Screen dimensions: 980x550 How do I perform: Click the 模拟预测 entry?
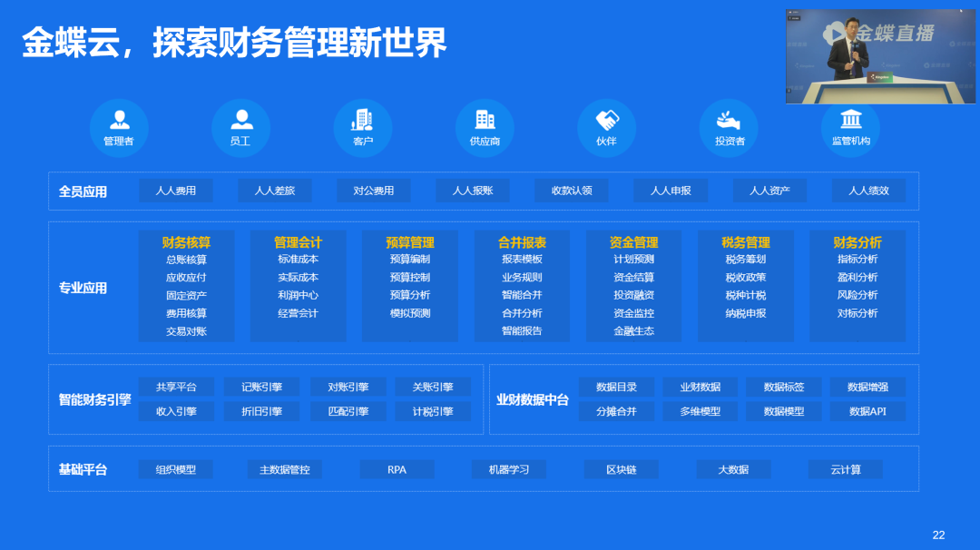[410, 313]
